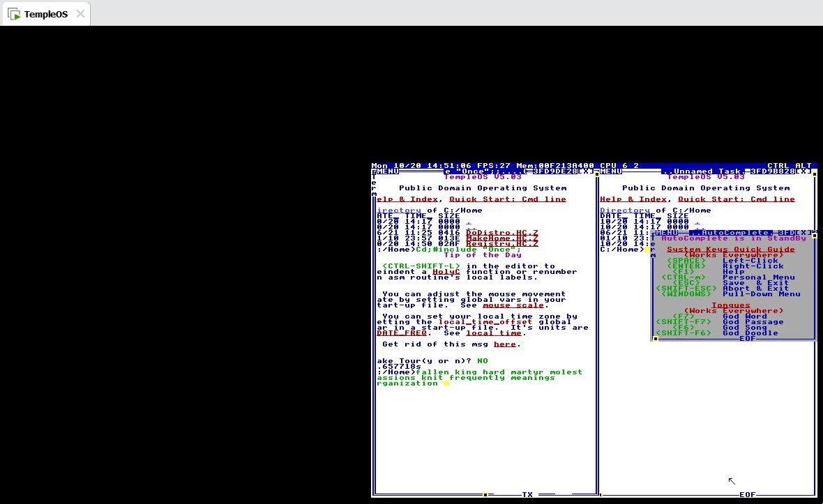Click the "God Passage" entry
Image resolution: width=823 pixels, height=504 pixels.
pos(753,321)
